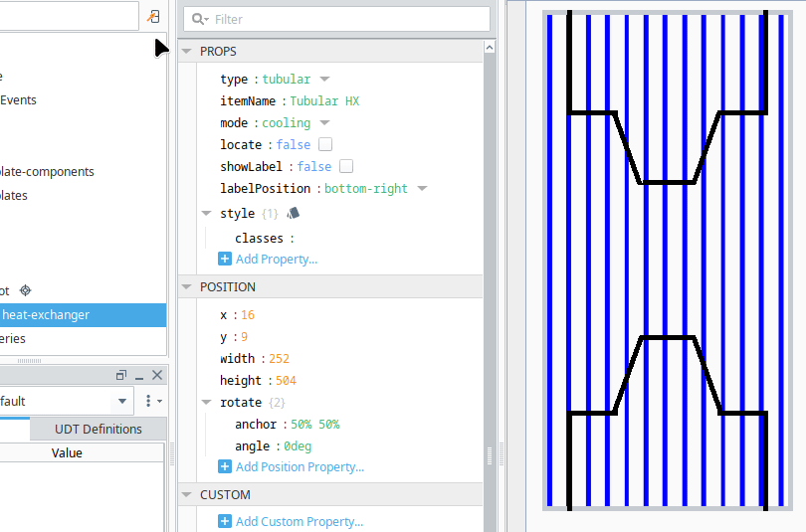Click the height value 504

click(x=286, y=381)
